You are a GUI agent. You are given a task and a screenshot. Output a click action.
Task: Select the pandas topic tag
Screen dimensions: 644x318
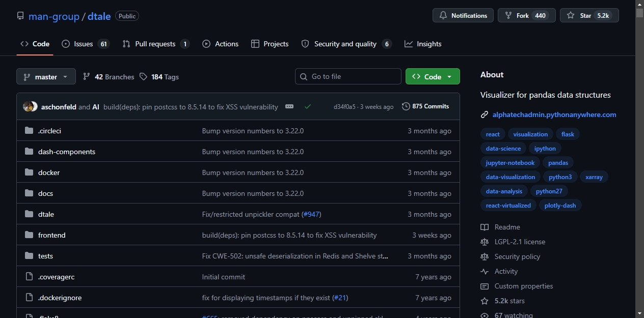click(x=558, y=163)
